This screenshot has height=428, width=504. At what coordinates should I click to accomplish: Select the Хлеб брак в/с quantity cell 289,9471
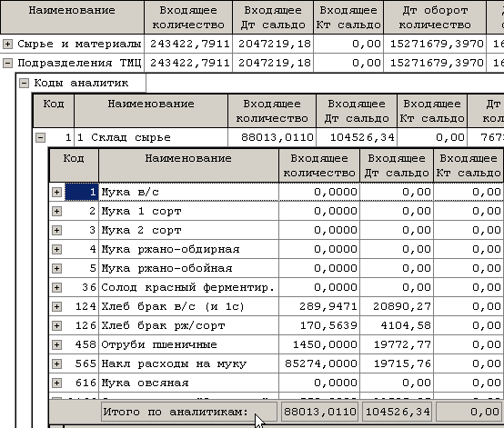click(319, 306)
